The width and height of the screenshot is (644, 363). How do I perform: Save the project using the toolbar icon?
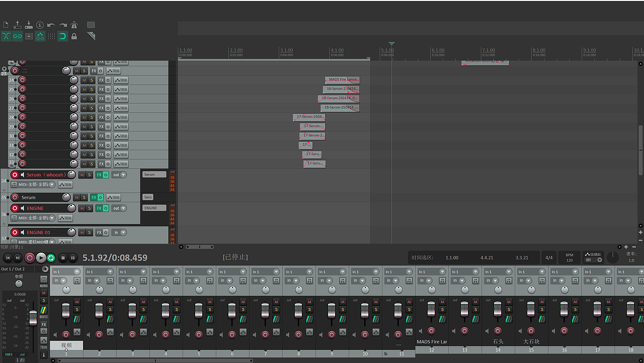[x=29, y=25]
